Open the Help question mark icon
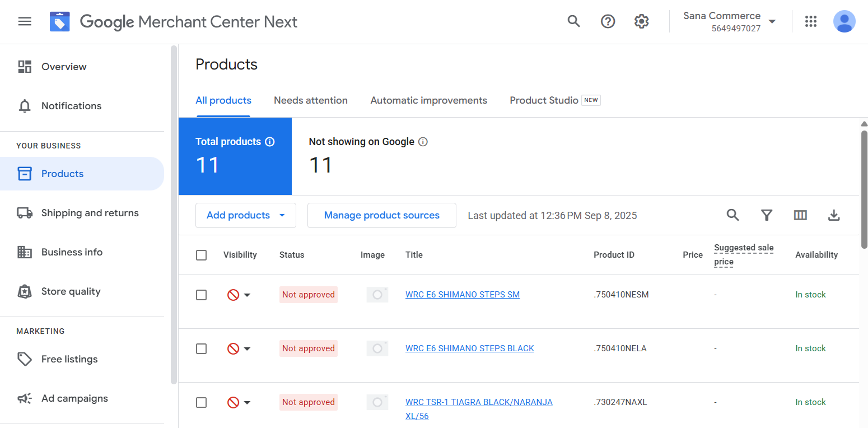Screen dimensions: 868x428 [608, 21]
